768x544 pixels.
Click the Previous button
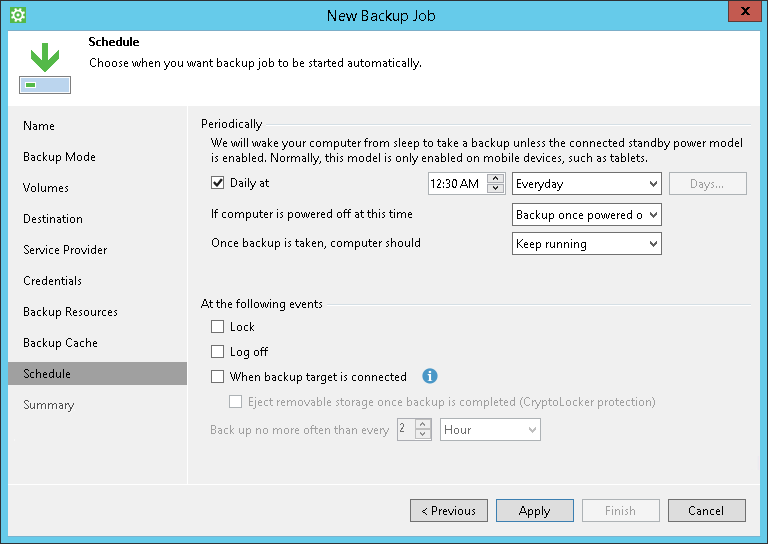pyautogui.click(x=449, y=511)
